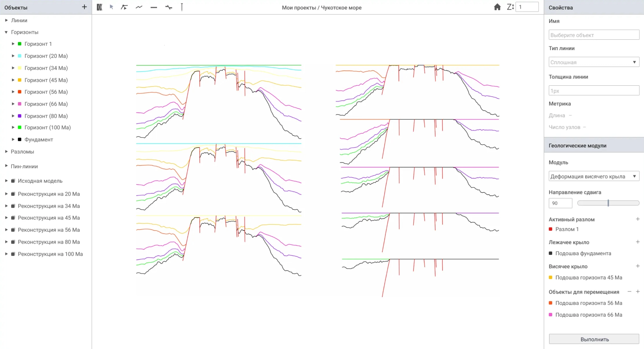
Task: Select the fault line tool
Action: (169, 8)
